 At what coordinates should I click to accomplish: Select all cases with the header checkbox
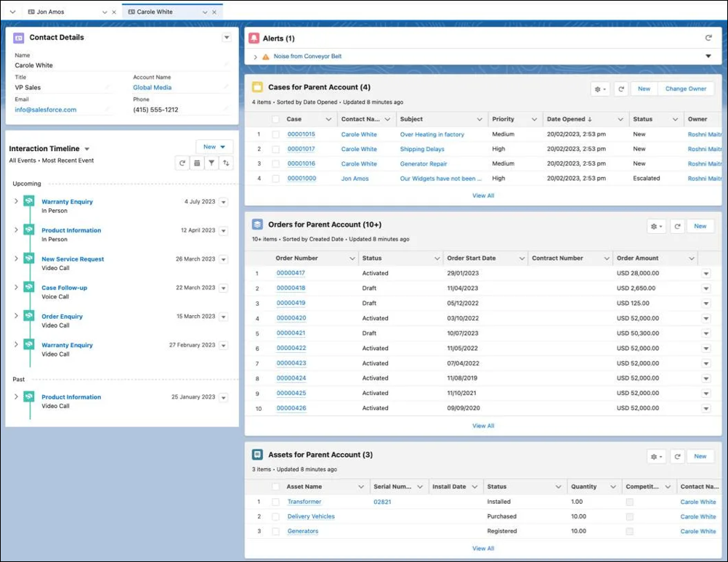[276, 119]
